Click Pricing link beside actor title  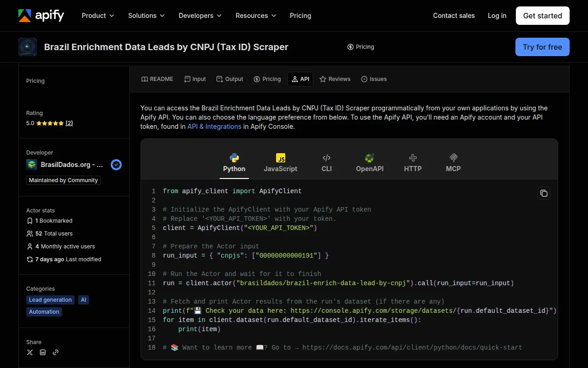pos(361,47)
